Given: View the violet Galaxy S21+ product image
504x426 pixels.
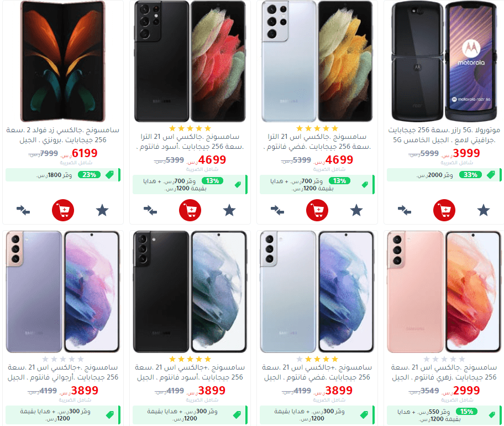Looking at the screenshot, I should [63, 292].
